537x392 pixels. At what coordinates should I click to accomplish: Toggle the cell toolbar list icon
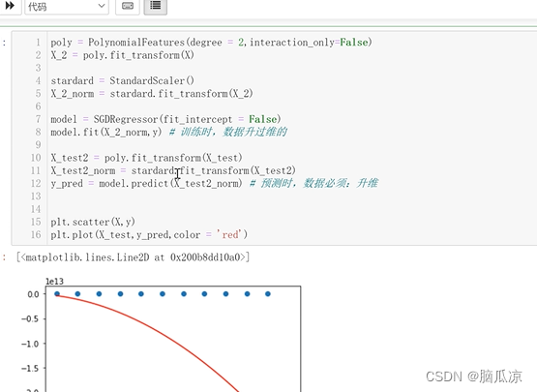[156, 6]
